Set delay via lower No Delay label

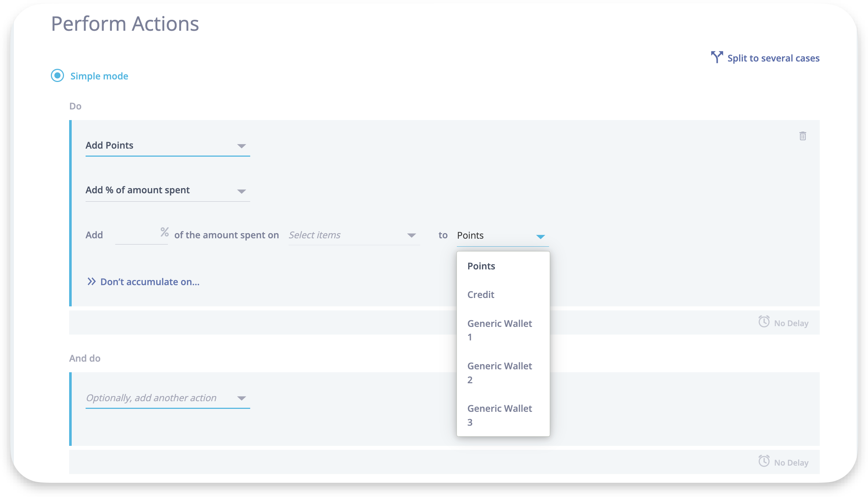click(791, 463)
